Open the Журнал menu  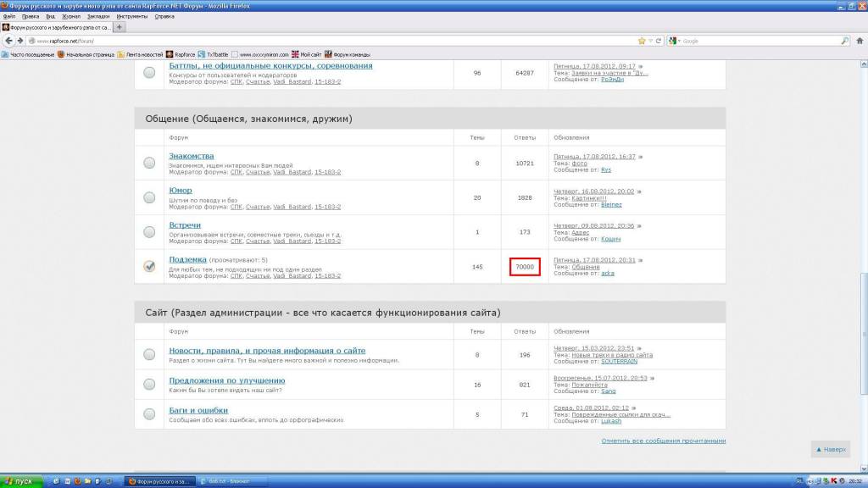coord(71,17)
